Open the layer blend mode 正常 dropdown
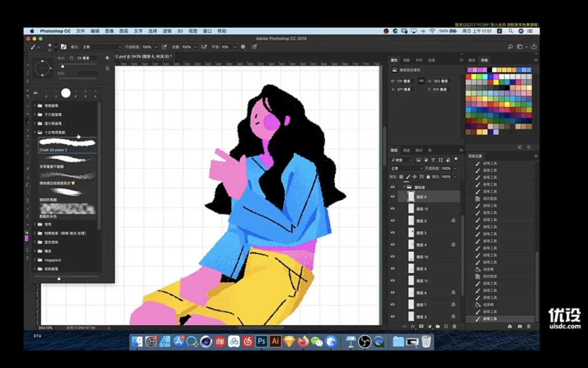 [406, 168]
